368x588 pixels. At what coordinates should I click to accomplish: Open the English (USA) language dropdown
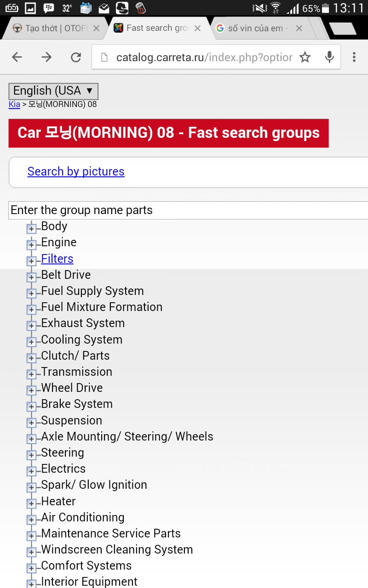[x=53, y=91]
